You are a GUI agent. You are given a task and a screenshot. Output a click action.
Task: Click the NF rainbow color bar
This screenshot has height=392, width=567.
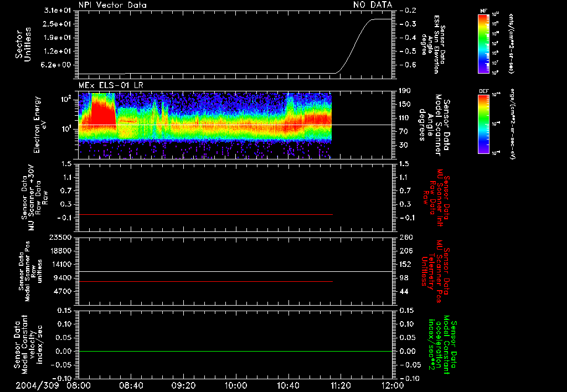point(483,43)
